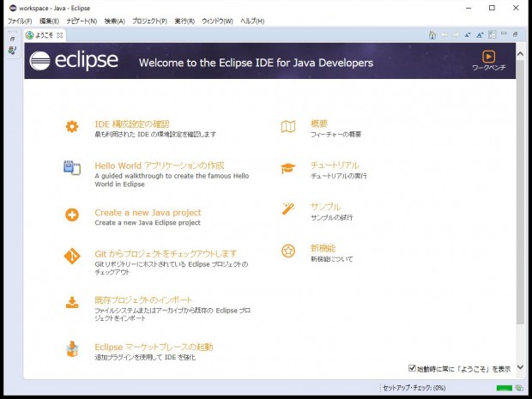Viewport: 532px width, 399px height.
Task: Click the welcome page vertical scrollbar thumb
Action: pyautogui.click(x=520, y=191)
